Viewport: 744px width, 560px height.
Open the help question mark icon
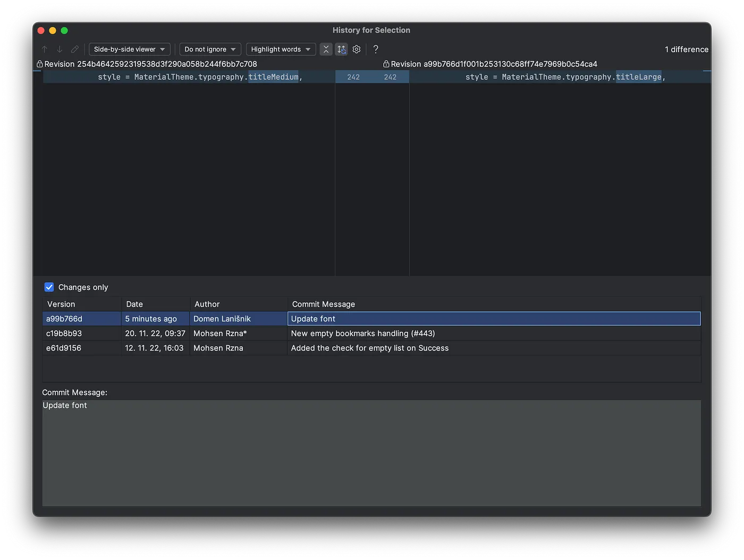[376, 49]
